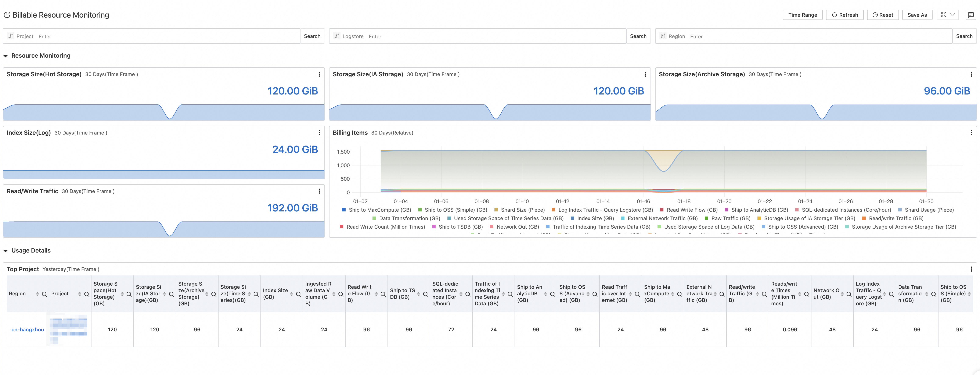Toggle Read Write Count (Million Times) legend item
Image resolution: width=980 pixels, height=375 pixels.
[382, 227]
